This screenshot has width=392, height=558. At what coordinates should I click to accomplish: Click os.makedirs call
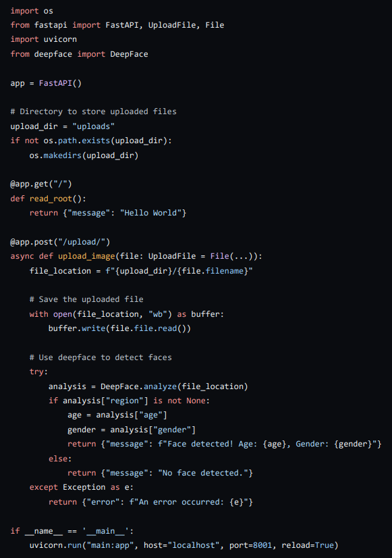click(84, 155)
